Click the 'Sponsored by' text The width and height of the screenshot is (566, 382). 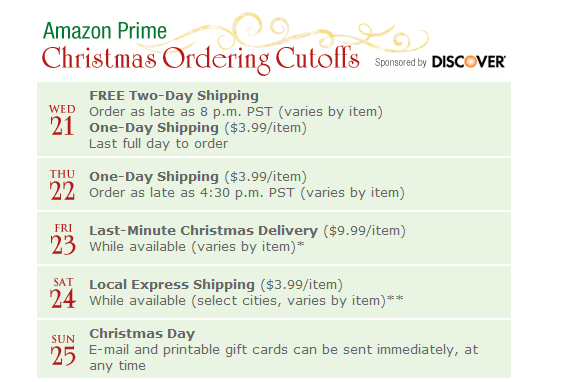tap(401, 62)
